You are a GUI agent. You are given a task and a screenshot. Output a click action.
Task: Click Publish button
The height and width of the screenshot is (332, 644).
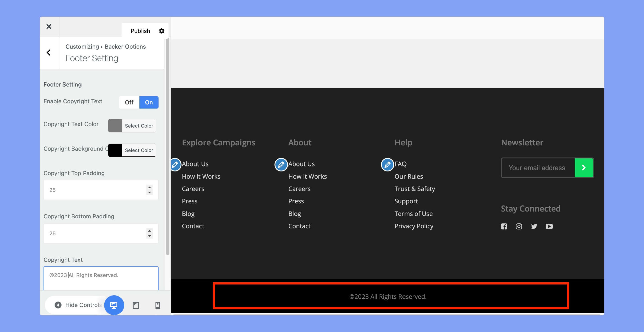[x=140, y=30]
